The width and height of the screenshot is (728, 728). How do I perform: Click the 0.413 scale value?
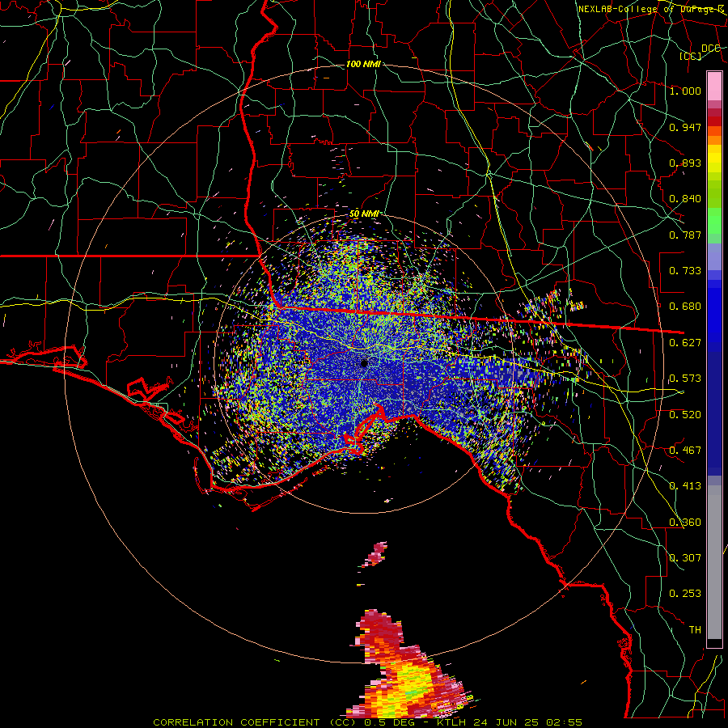tap(685, 486)
